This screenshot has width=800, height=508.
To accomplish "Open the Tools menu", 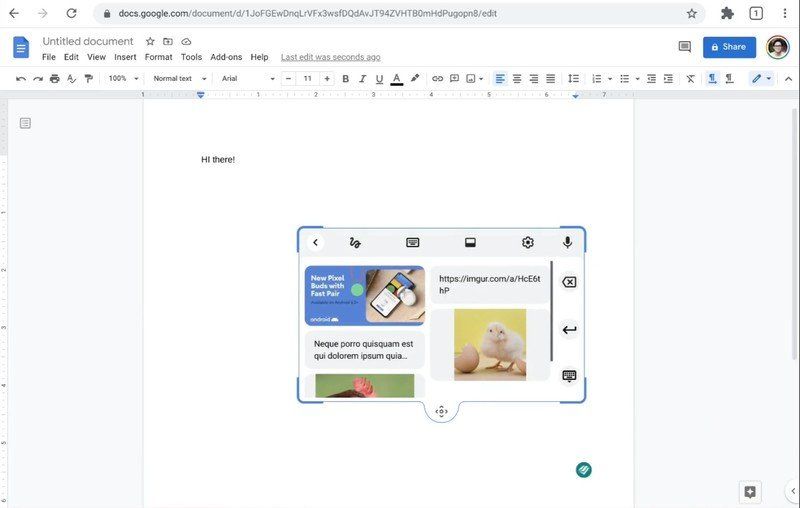I will pyautogui.click(x=191, y=57).
